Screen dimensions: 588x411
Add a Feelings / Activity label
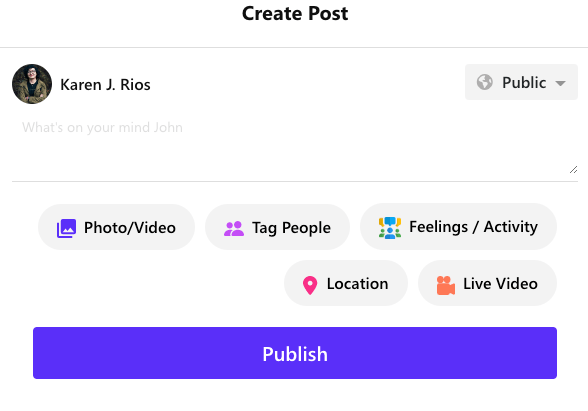(473, 226)
